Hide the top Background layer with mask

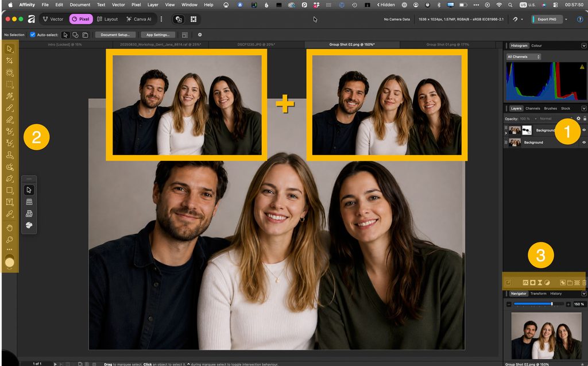(584, 130)
